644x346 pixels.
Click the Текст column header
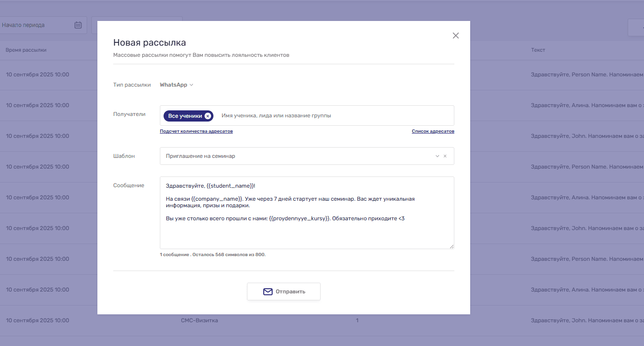[538, 50]
